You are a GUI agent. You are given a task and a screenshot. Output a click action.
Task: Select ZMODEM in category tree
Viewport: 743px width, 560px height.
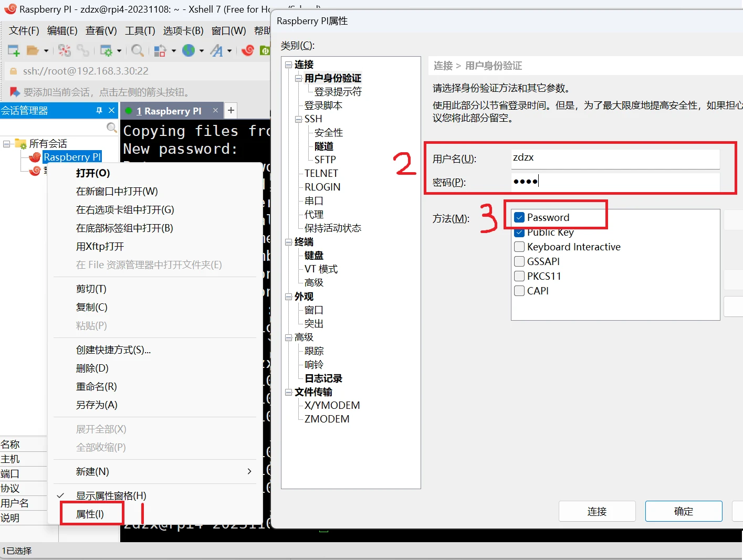327,419
